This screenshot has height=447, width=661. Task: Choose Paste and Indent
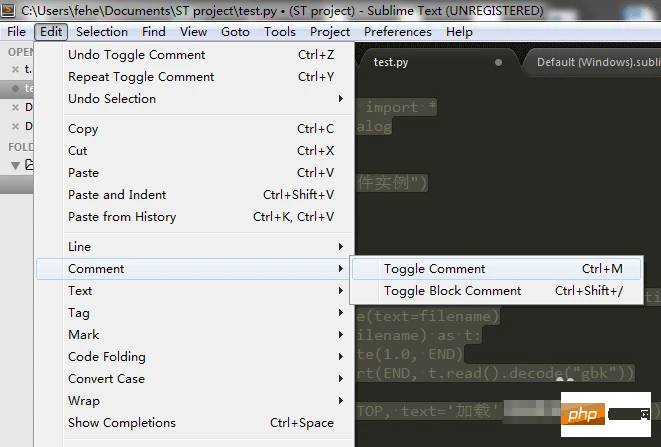194,194
